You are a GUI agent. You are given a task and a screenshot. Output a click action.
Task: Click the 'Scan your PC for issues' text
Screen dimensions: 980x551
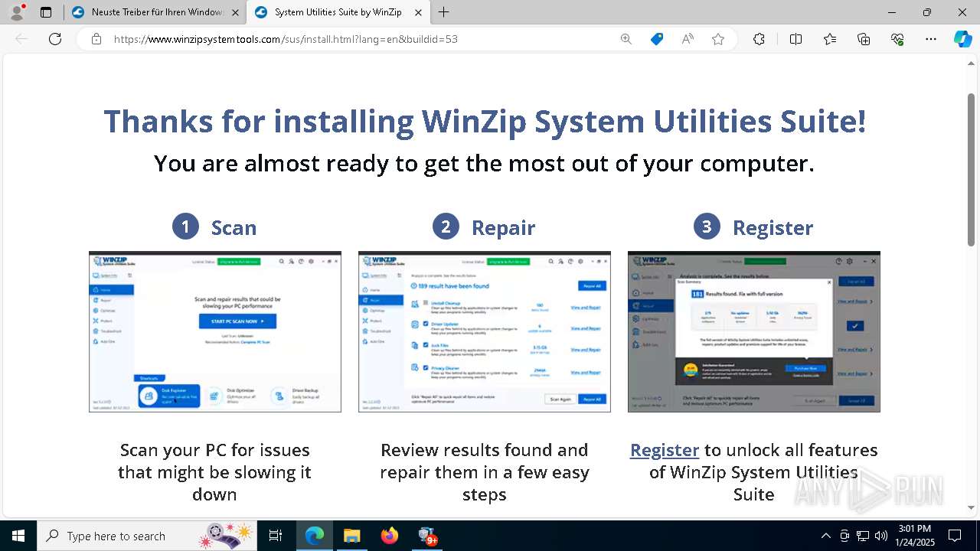tap(215, 472)
